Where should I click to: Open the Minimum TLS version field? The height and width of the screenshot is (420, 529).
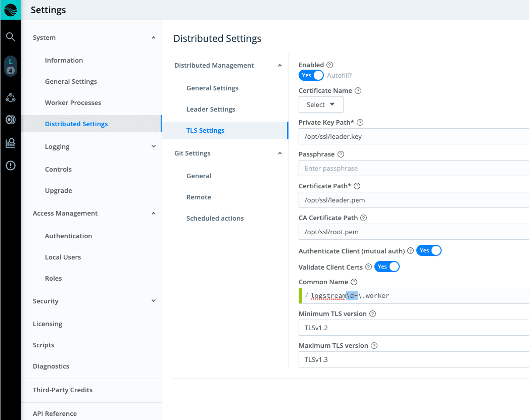[x=414, y=328]
